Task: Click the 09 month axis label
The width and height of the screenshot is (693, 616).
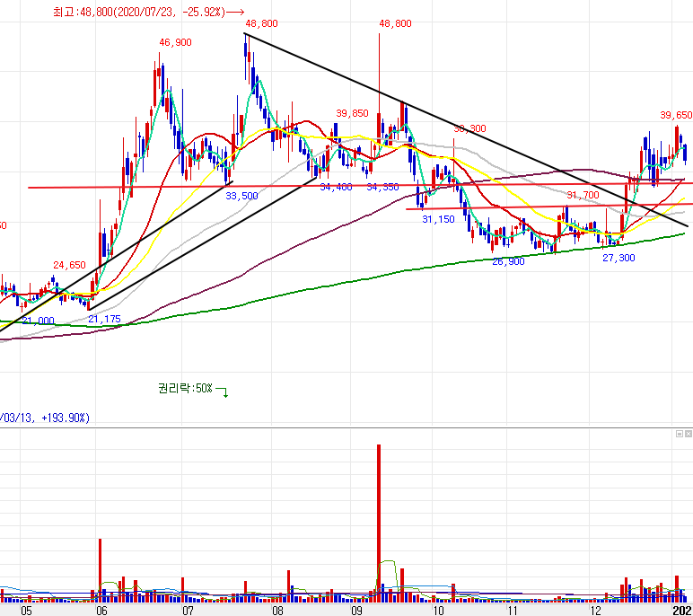Action: [356, 611]
